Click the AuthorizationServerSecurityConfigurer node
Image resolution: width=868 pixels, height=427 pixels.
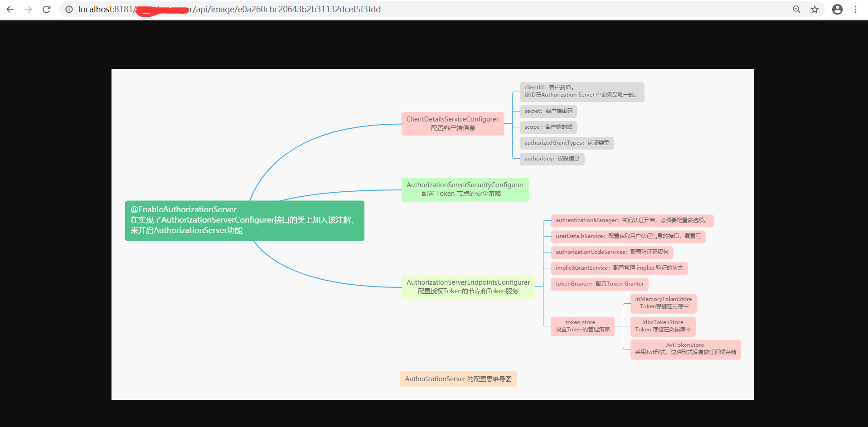pos(465,190)
